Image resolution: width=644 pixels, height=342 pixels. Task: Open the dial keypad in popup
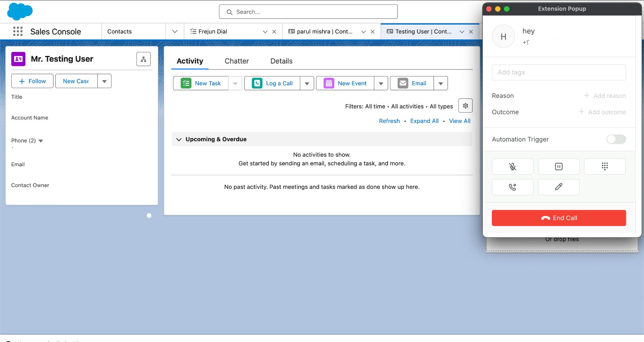pyautogui.click(x=605, y=167)
